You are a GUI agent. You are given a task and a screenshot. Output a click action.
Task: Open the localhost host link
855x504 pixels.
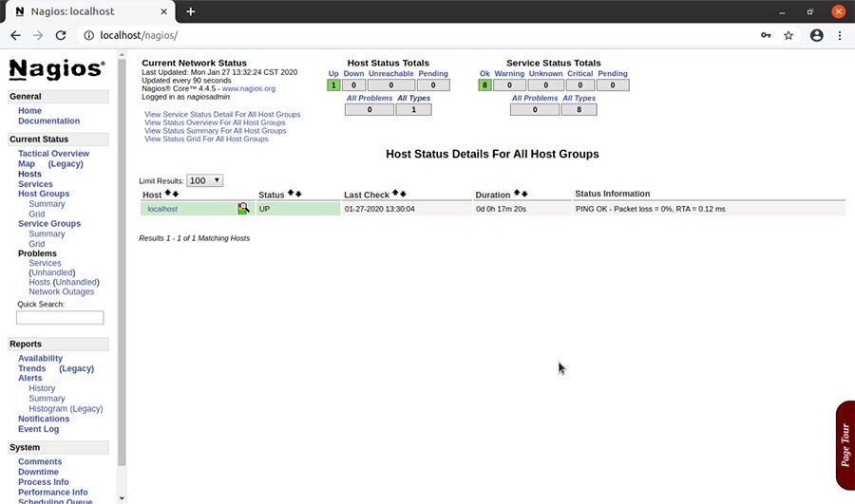click(162, 209)
